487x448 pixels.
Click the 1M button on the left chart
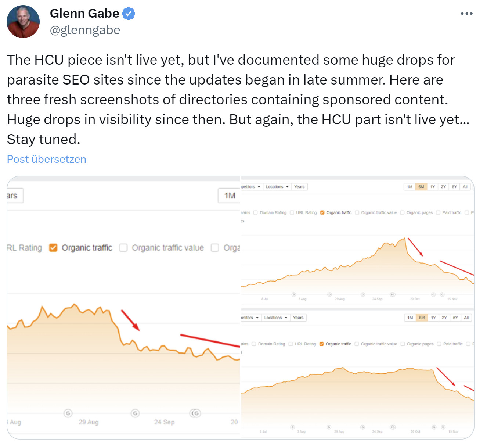pos(228,196)
